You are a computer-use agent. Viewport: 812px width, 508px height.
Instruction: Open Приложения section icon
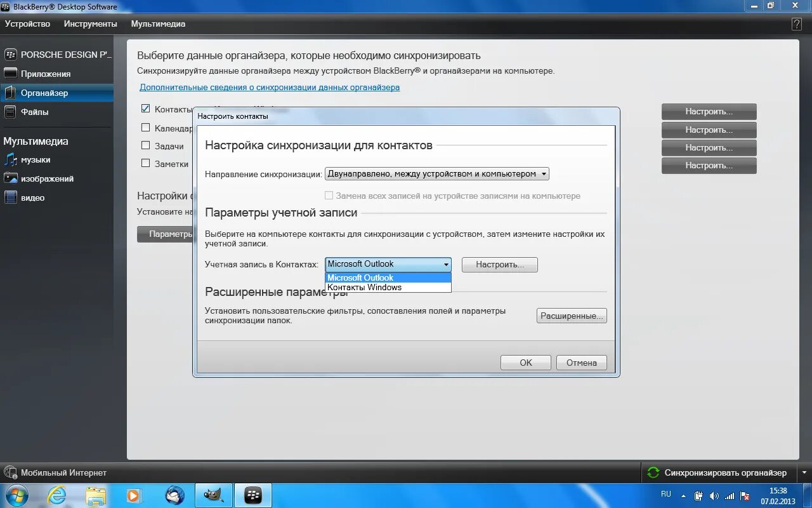[x=10, y=73]
